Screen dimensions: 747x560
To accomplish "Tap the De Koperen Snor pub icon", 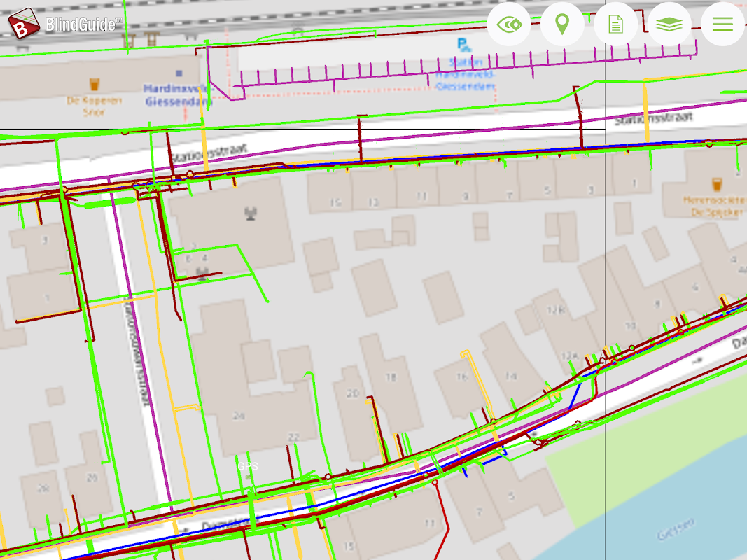I will [x=94, y=85].
